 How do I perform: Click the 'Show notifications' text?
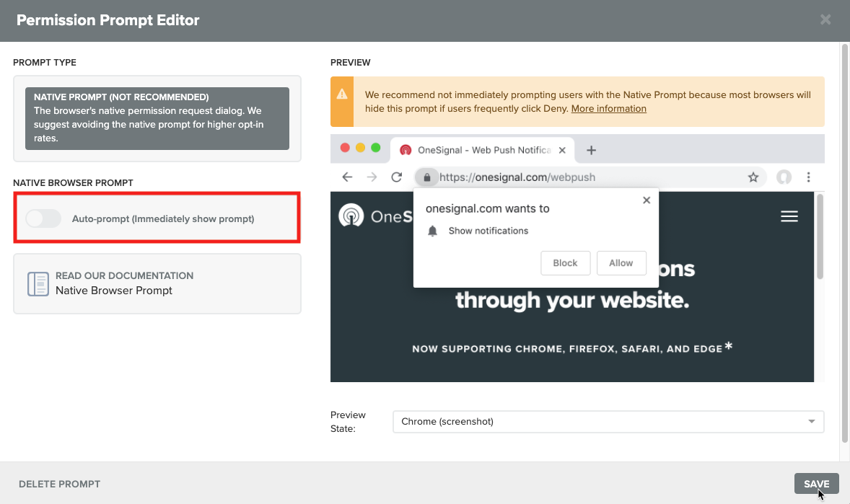click(x=488, y=231)
